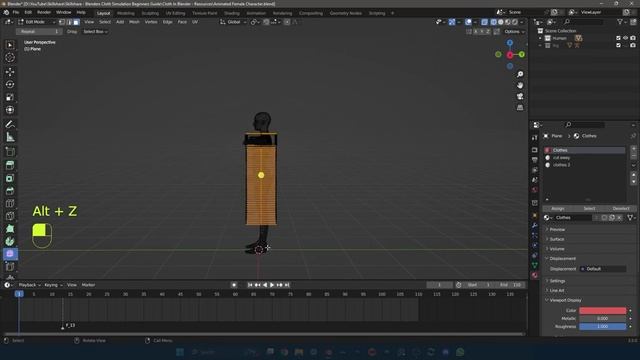640x360 pixels.
Task: Open the Mesh menu in viewport header
Action: click(134, 22)
